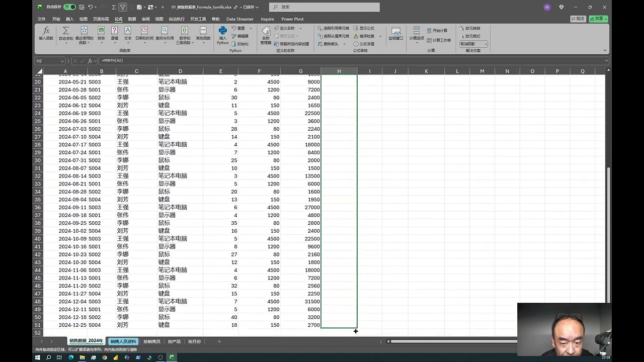The width and height of the screenshot is (644, 362).
Task: Click the 错误检查 warning icon
Action: pyautogui.click(x=356, y=36)
